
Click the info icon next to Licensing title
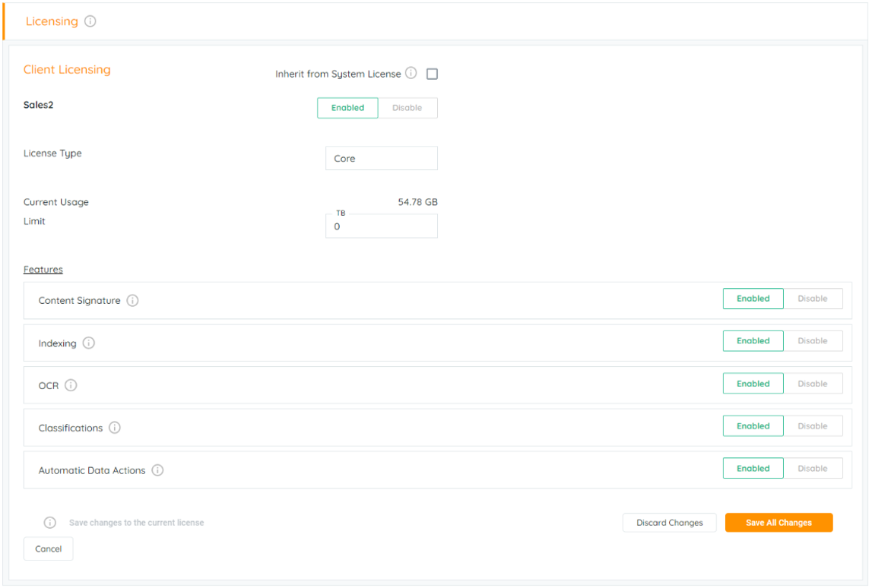click(x=90, y=21)
